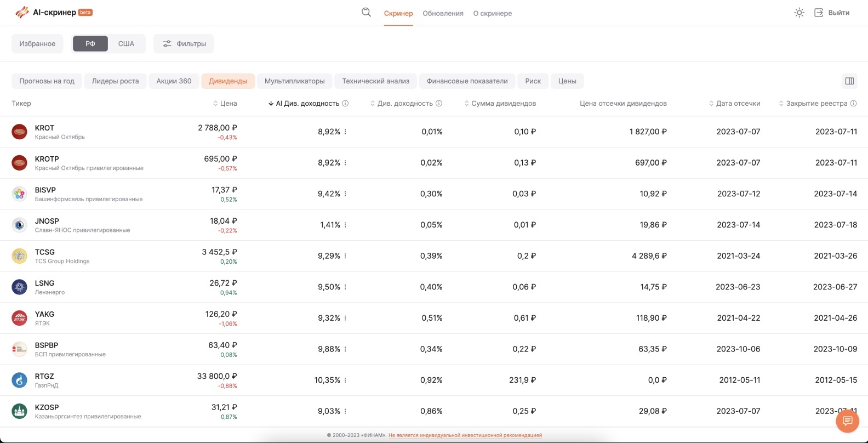Sort by Дата отсечки column
Image resolution: width=868 pixels, height=443 pixels.
pyautogui.click(x=735, y=104)
